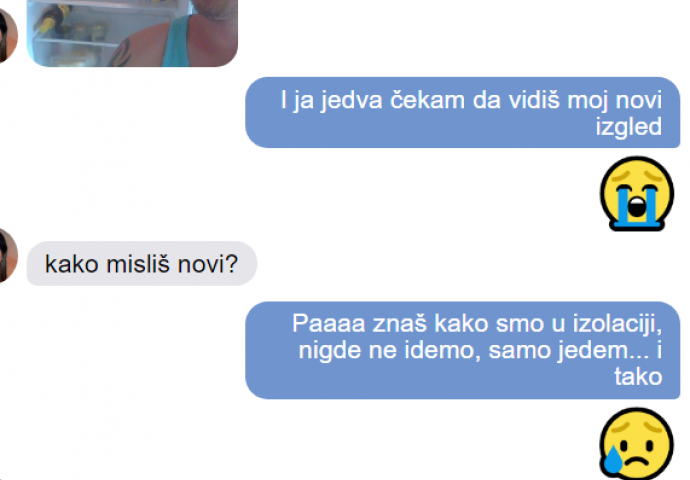Screen dimensions: 690x480
Task: Select the 'I ja jedva čekam' blue message
Action: (x=462, y=113)
